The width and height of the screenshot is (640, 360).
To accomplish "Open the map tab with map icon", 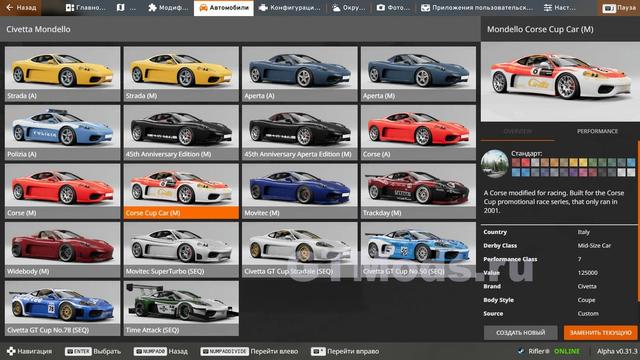I will coord(126,8).
